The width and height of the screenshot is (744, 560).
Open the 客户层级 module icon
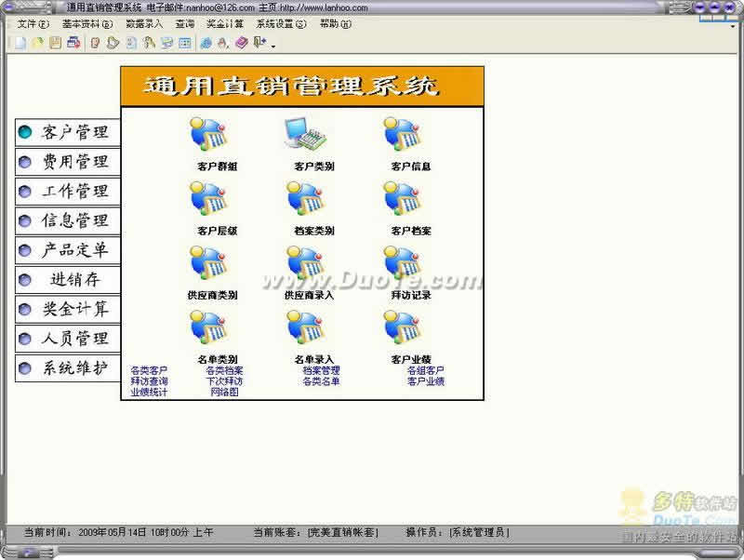[x=208, y=198]
